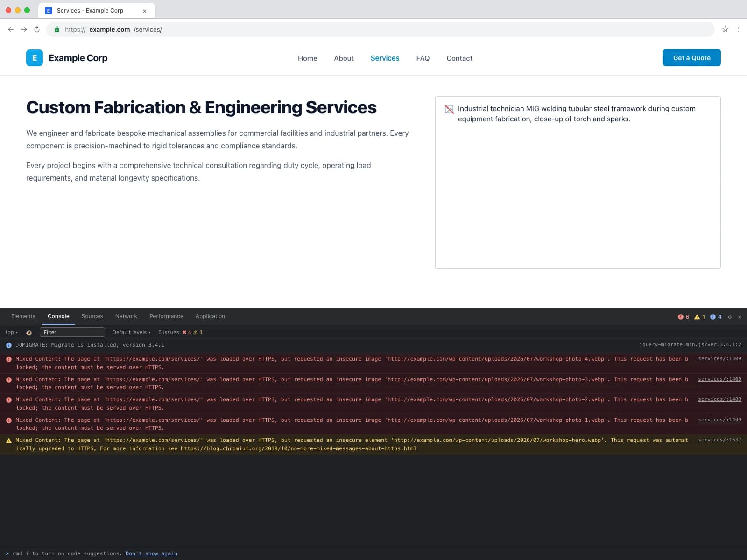The image size is (747, 560).
Task: Create a live expression with the eye icon
Action: point(29,332)
